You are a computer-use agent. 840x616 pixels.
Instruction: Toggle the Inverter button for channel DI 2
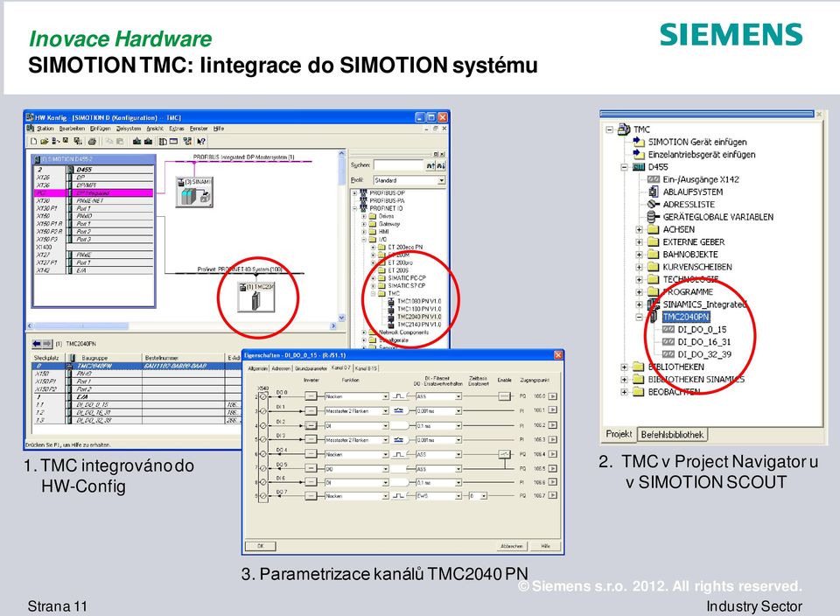click(x=311, y=425)
